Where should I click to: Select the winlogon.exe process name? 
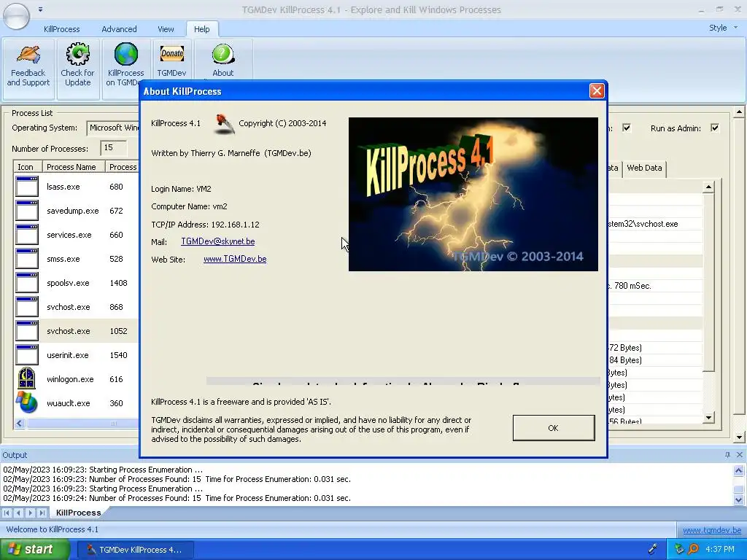point(70,379)
